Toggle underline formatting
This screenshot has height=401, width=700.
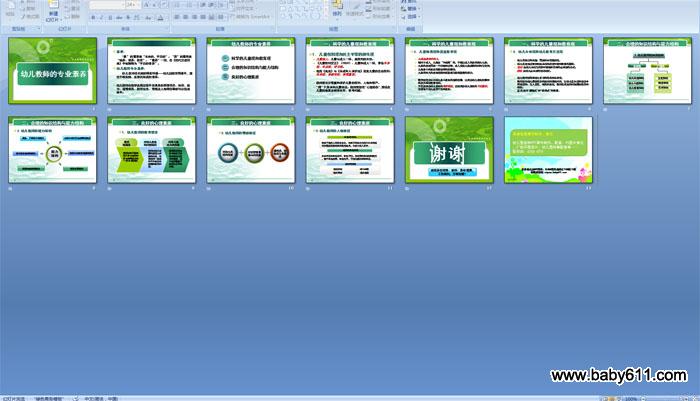point(108,17)
